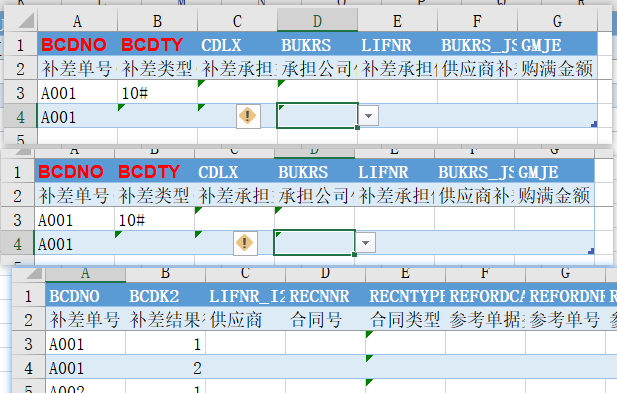Click the 补差结果 cell in the bottom sheet
This screenshot has width=617, height=393.
165,319
